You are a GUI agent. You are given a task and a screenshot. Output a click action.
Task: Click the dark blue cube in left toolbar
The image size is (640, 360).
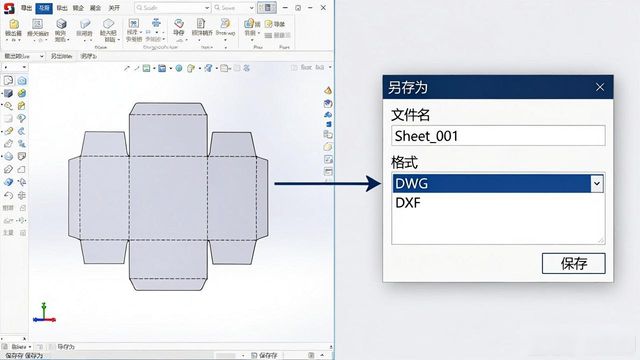(8, 93)
